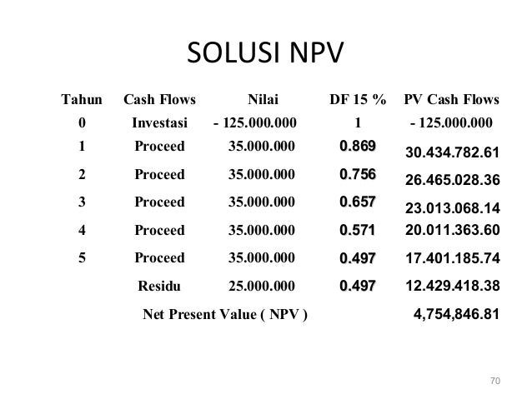Click the DF 15 % column header
Image resolution: width=532 pixels, height=399 pixels.
(358, 99)
